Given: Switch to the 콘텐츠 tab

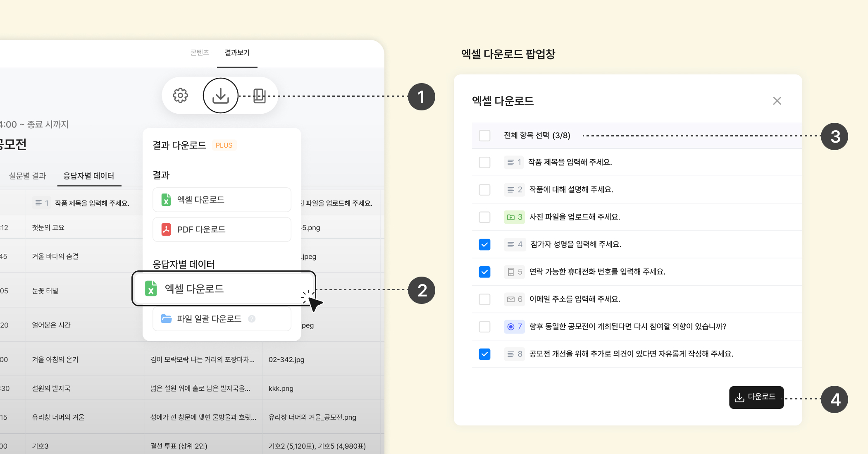Looking at the screenshot, I should 200,53.
